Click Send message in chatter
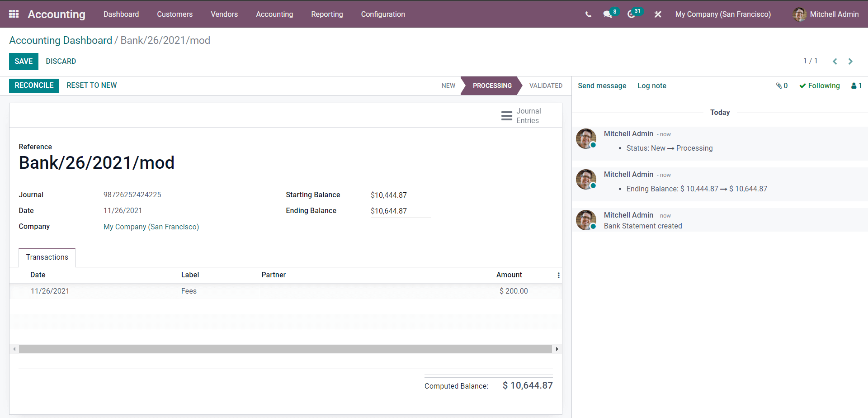 [x=602, y=85]
